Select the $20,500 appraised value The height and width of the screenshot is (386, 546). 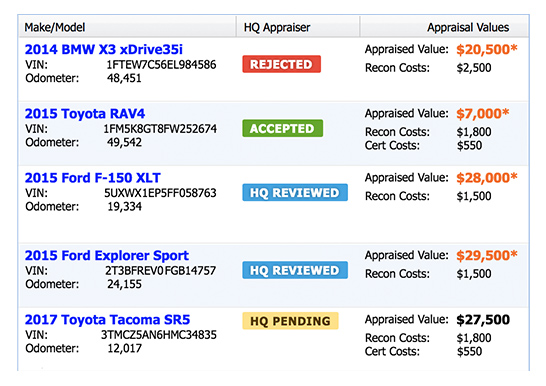point(487,49)
